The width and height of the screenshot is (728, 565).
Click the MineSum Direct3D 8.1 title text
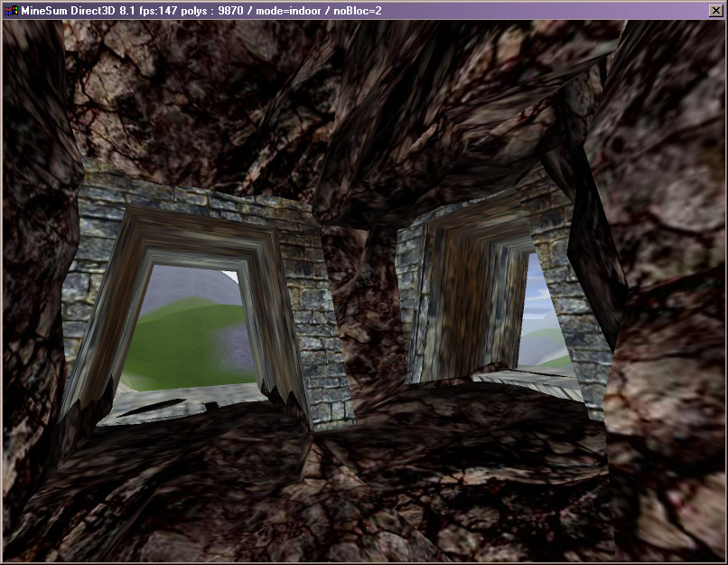tap(79, 10)
